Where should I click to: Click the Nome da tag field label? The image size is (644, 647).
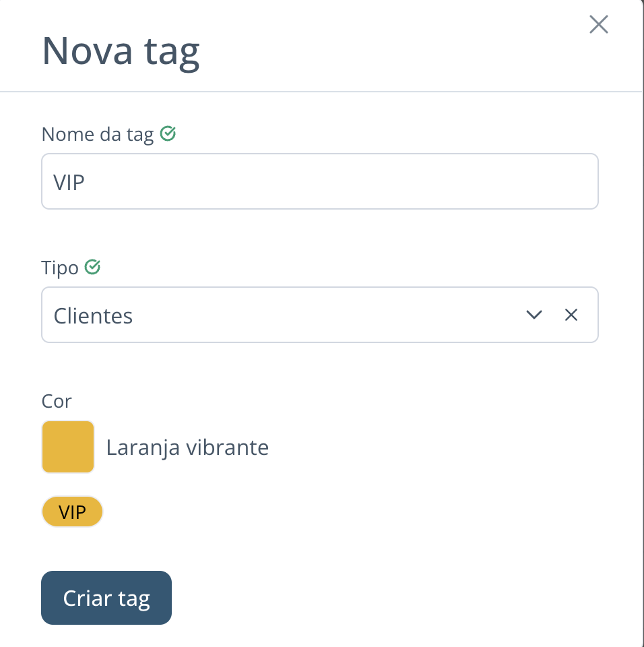point(99,133)
